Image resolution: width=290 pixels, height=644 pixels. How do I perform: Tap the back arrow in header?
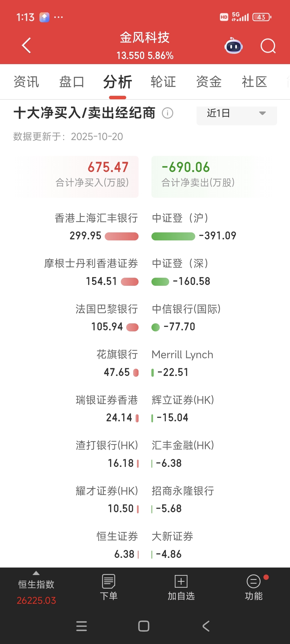pyautogui.click(x=26, y=46)
